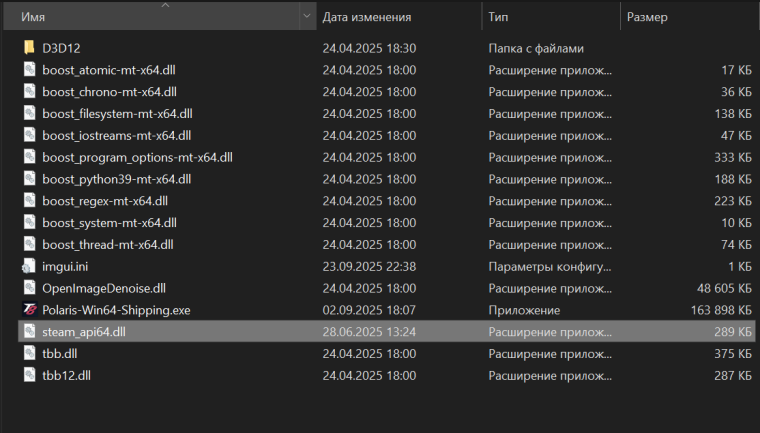Viewport: 760px width, 433px height.
Task: Click the boost_iostreams-mt-x64.dll file icon
Action: [30, 135]
